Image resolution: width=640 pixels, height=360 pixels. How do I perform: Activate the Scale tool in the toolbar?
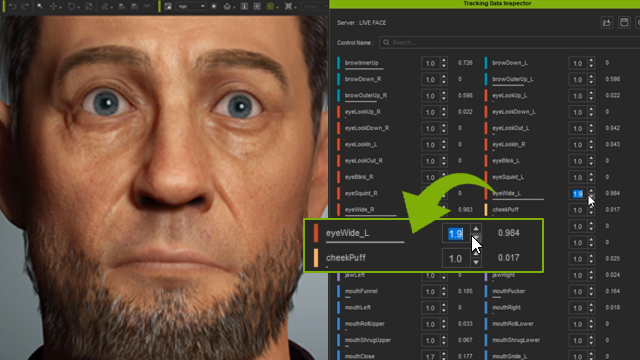(x=89, y=7)
